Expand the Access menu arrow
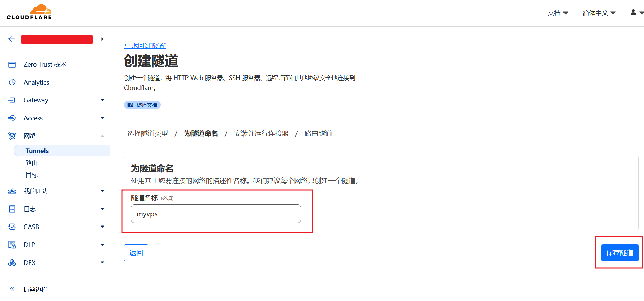The width and height of the screenshot is (644, 301). tap(102, 118)
